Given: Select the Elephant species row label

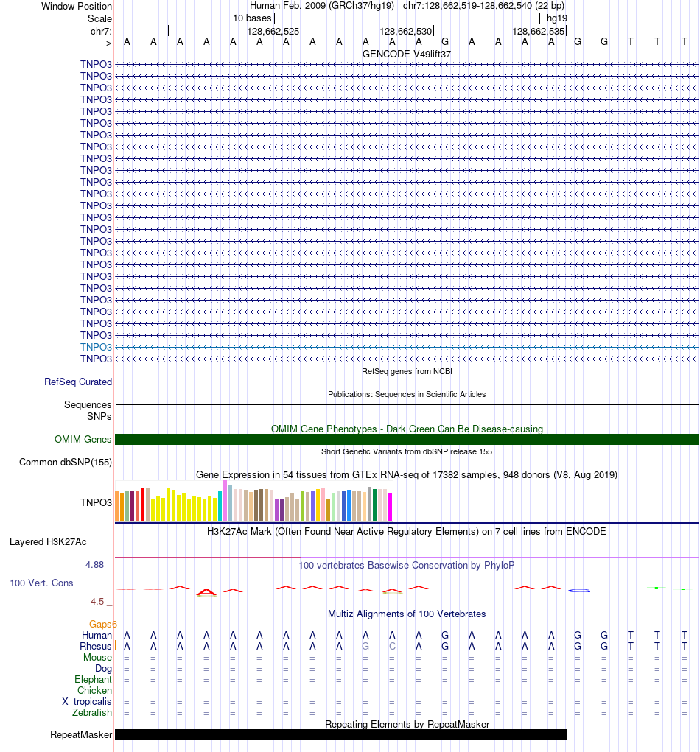Looking at the screenshot, I should (x=93, y=680).
